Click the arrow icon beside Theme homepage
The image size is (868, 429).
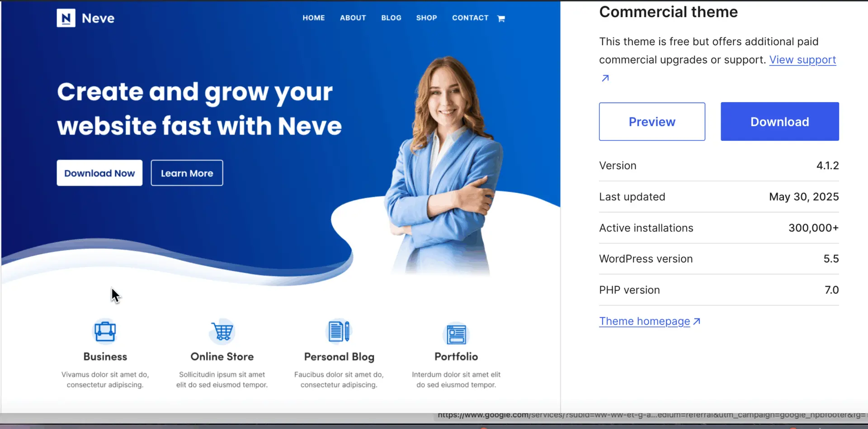[697, 321]
